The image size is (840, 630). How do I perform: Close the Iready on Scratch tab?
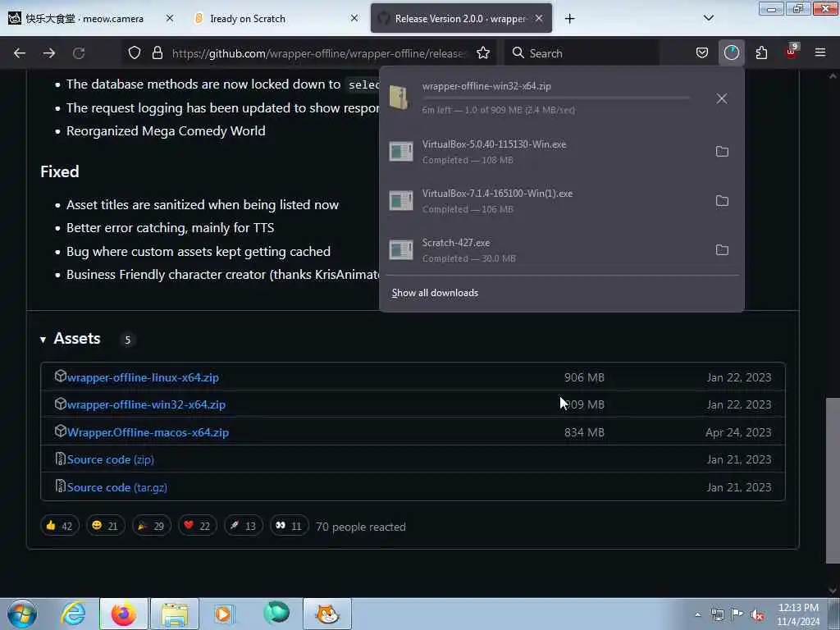(x=354, y=18)
